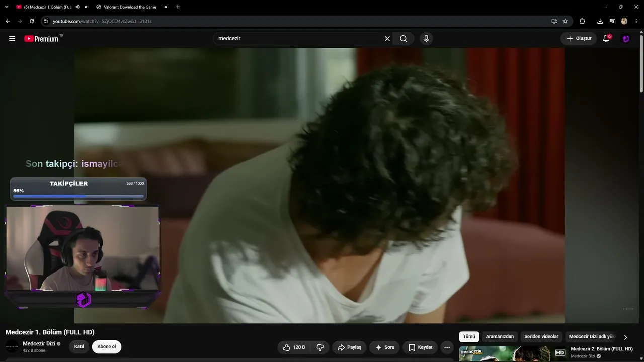The height and width of the screenshot is (362, 644).
Task: Click the Paylaş share button
Action: 349,347
